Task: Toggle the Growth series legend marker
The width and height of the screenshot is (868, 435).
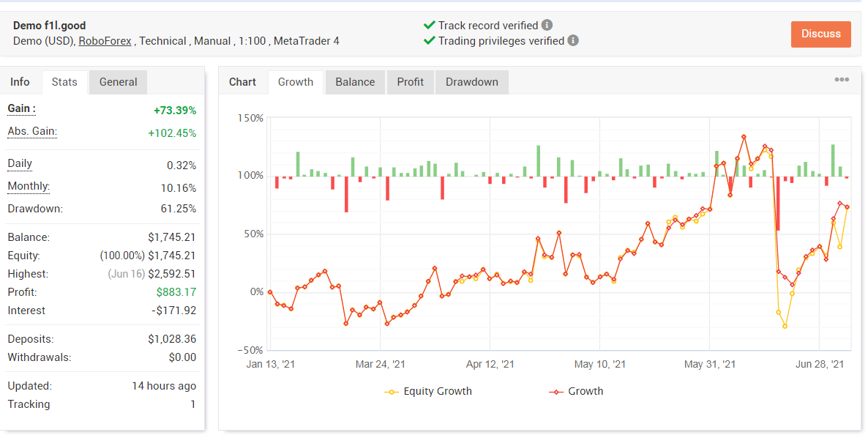Action: (x=555, y=392)
